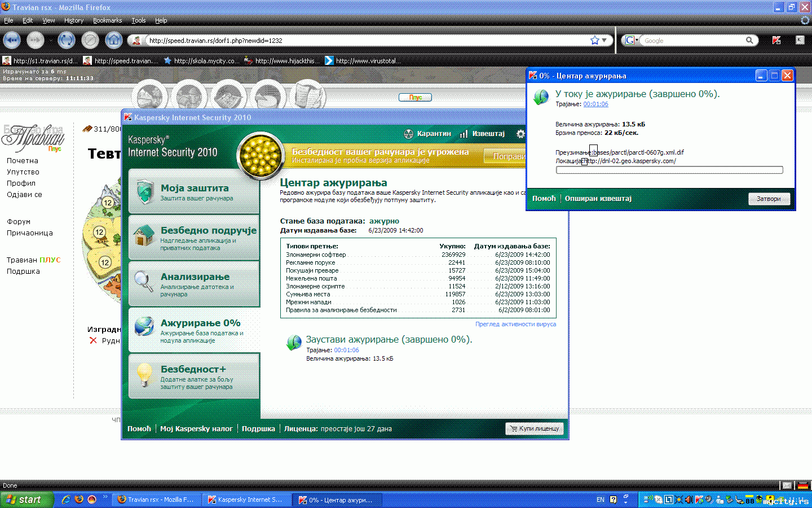
Task: Launch Firefox from the quick launch bar
Action: pyautogui.click(x=79, y=500)
